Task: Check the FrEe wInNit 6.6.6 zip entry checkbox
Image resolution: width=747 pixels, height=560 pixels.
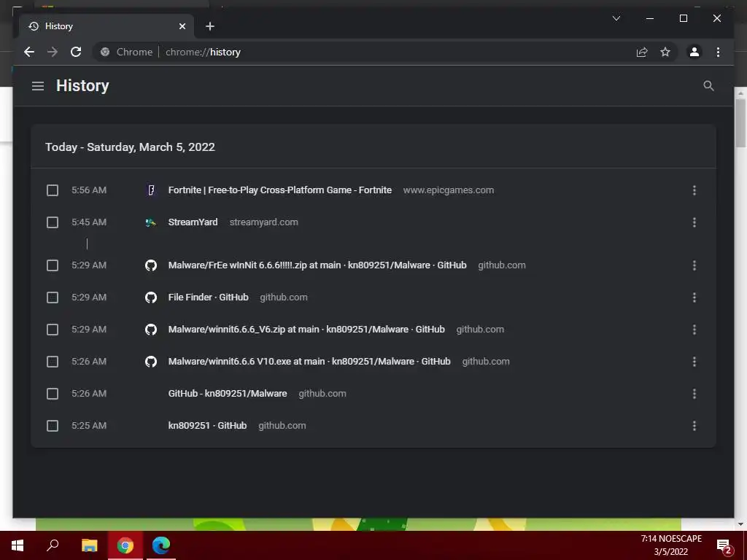Action: pyautogui.click(x=53, y=265)
